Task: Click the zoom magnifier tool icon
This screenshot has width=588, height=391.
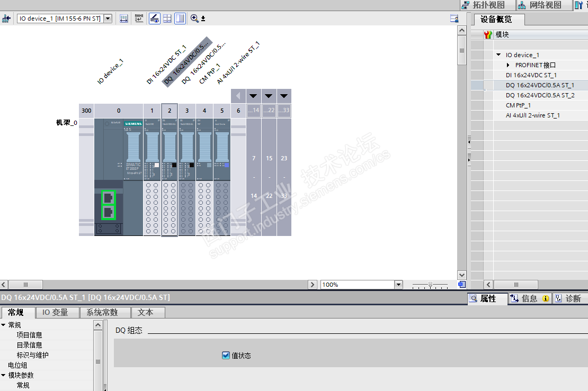Action: click(x=194, y=19)
